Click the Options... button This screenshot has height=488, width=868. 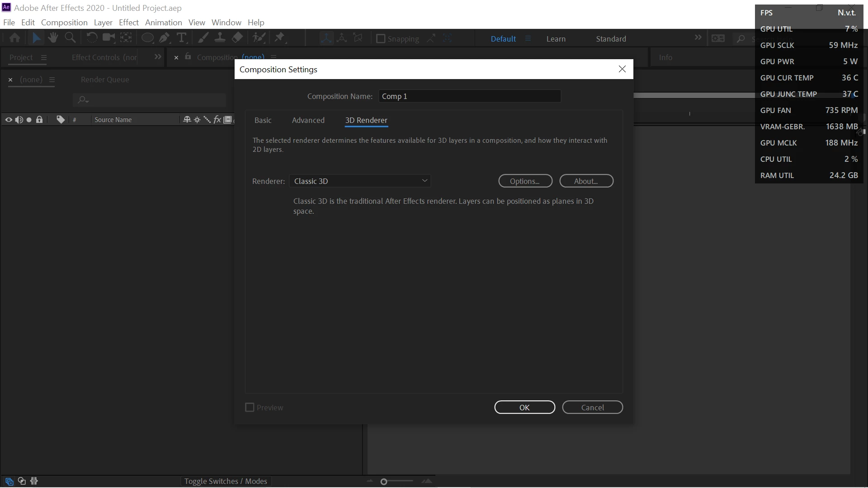point(525,181)
